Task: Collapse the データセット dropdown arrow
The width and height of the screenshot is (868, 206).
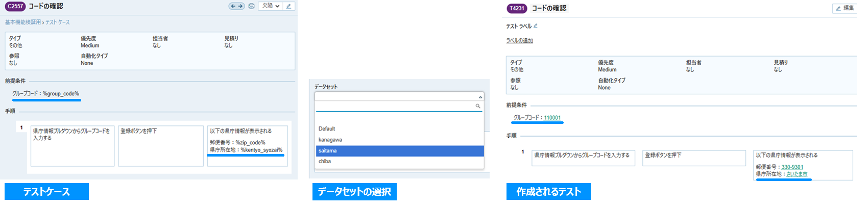Action: [x=480, y=97]
